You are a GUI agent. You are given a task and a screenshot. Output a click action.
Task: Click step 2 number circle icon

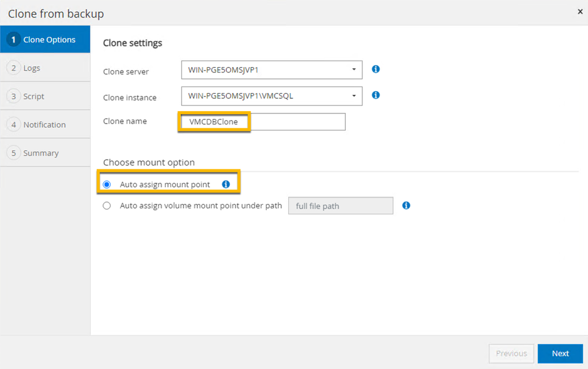(13, 68)
